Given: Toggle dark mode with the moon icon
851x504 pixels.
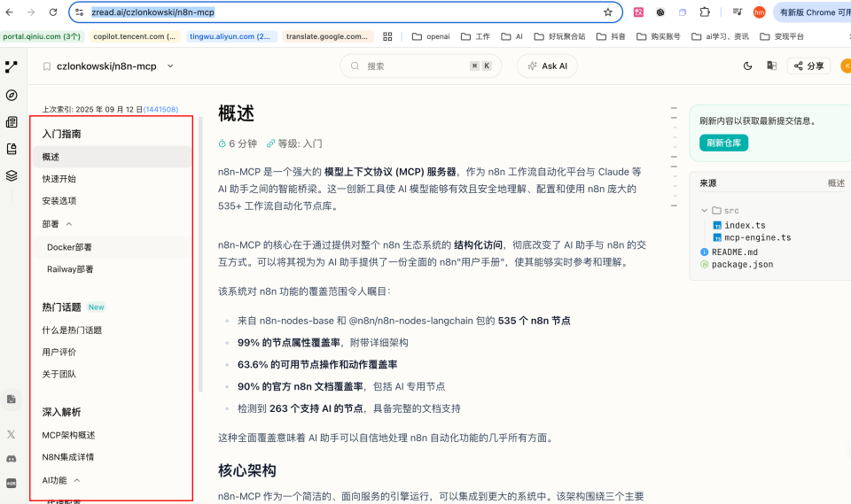Looking at the screenshot, I should click(x=748, y=66).
